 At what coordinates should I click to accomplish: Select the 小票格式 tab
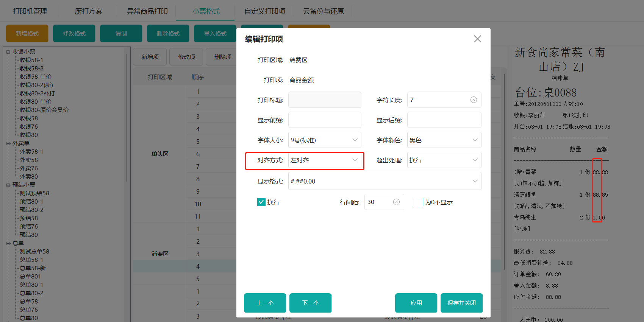(x=206, y=11)
